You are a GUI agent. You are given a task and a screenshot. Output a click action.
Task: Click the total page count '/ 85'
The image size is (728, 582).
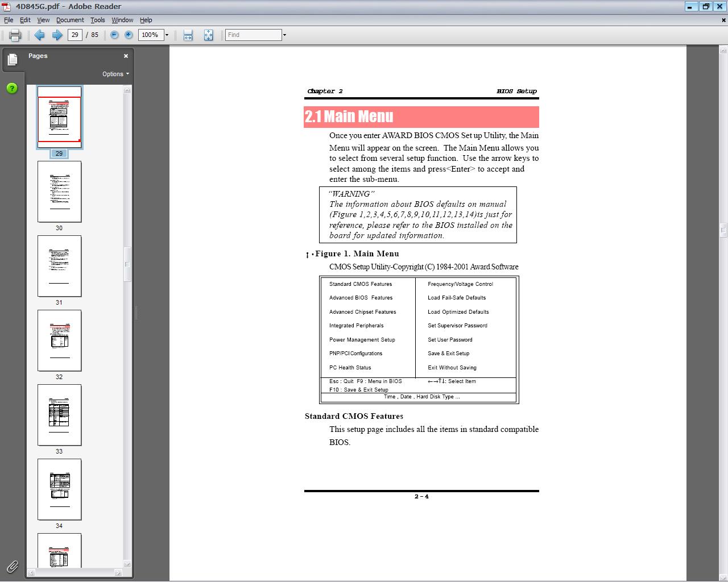point(92,35)
